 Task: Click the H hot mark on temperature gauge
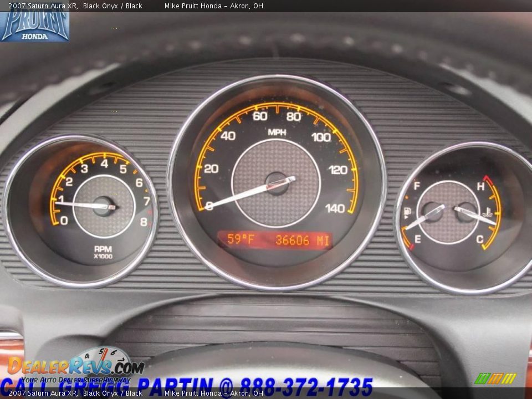[x=480, y=186]
